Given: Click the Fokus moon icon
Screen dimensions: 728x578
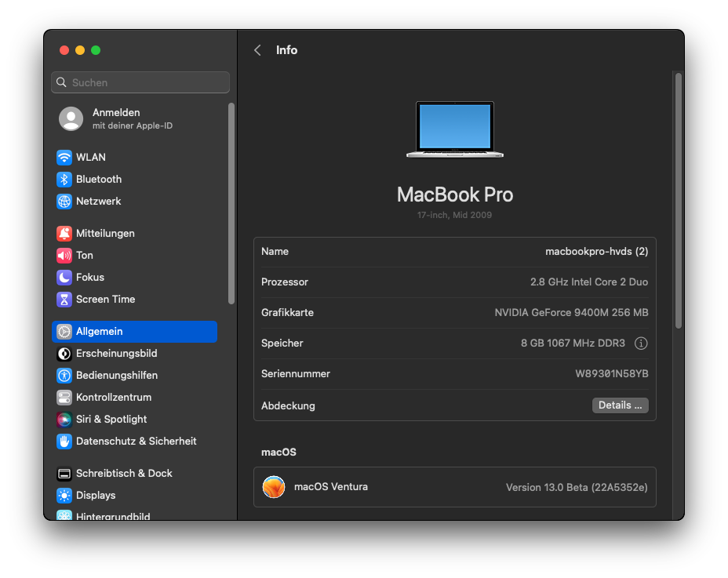Looking at the screenshot, I should click(64, 277).
